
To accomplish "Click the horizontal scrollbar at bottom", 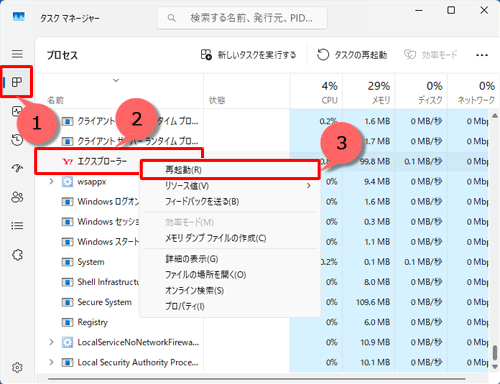I will (x=257, y=379).
